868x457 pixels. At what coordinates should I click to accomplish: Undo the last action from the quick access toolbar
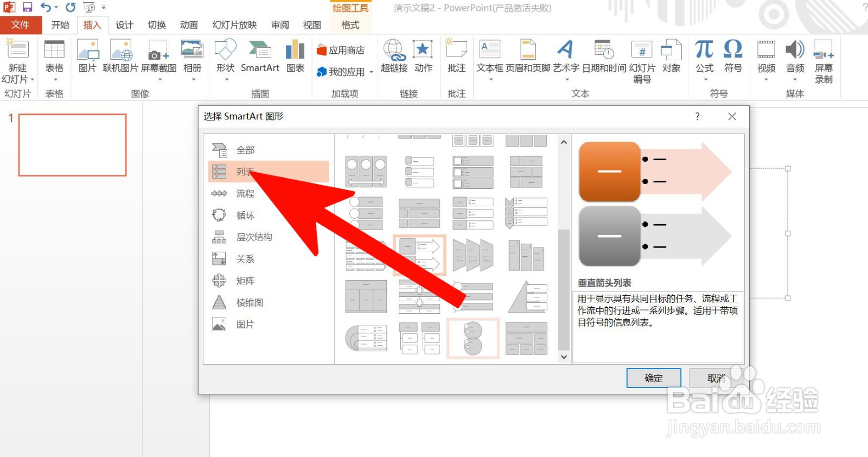[x=46, y=8]
